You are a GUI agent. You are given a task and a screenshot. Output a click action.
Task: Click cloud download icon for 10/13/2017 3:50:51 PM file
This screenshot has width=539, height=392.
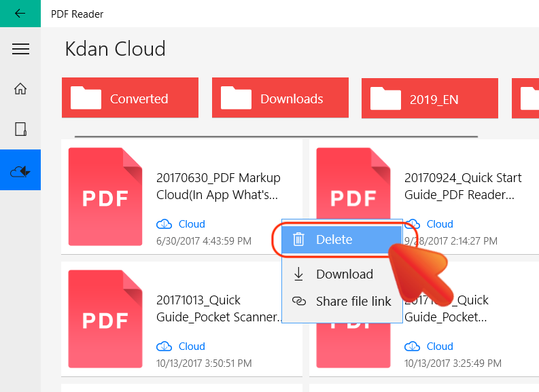pos(164,346)
